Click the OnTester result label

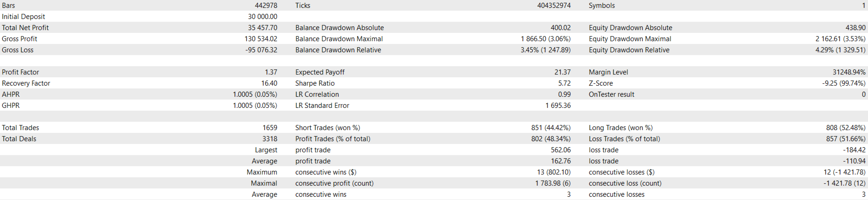pos(611,94)
